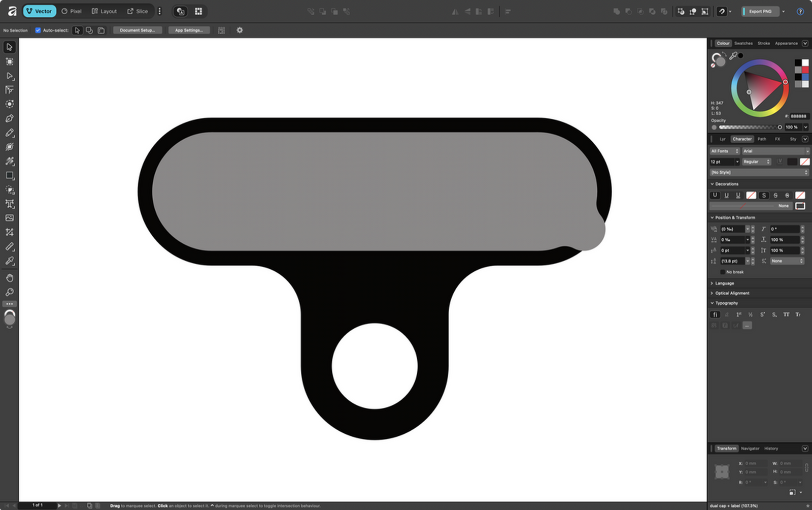The width and height of the screenshot is (812, 510).
Task: Choose the Zoom magnifier tool
Action: 9,292
